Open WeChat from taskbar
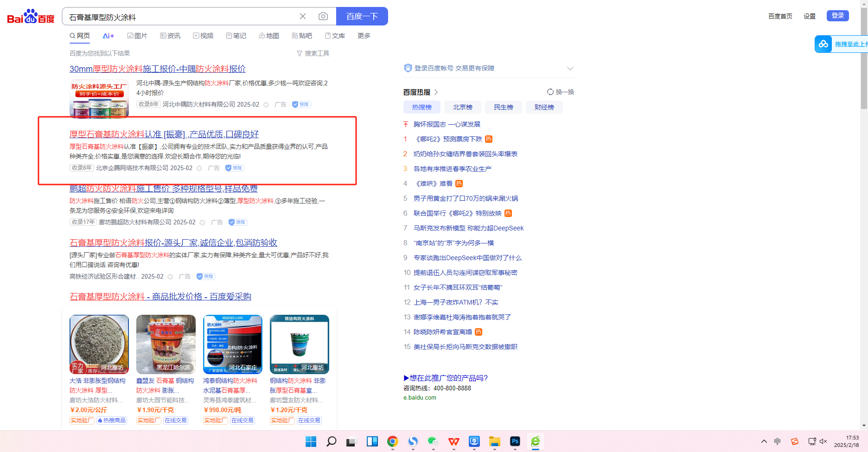The image size is (868, 452). click(x=433, y=441)
